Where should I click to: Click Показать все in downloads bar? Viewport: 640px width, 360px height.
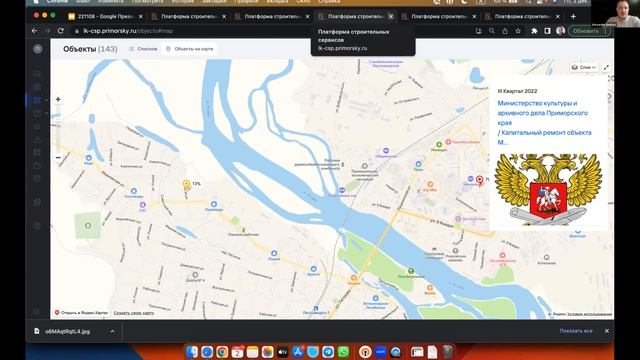[x=576, y=331]
